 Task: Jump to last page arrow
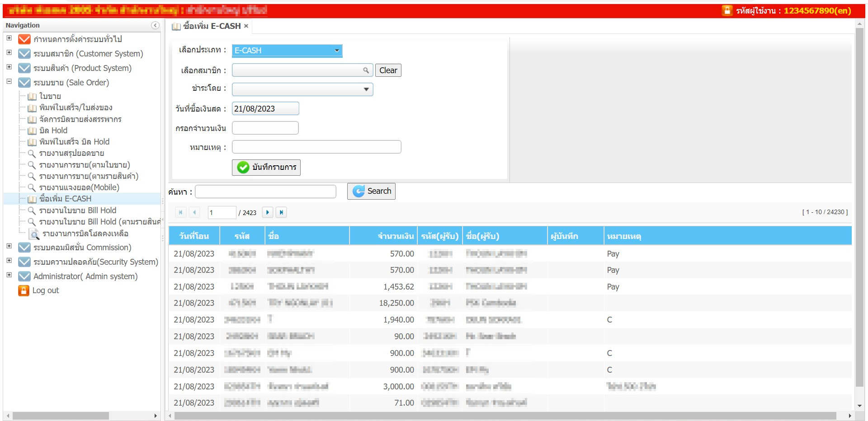pyautogui.click(x=281, y=212)
